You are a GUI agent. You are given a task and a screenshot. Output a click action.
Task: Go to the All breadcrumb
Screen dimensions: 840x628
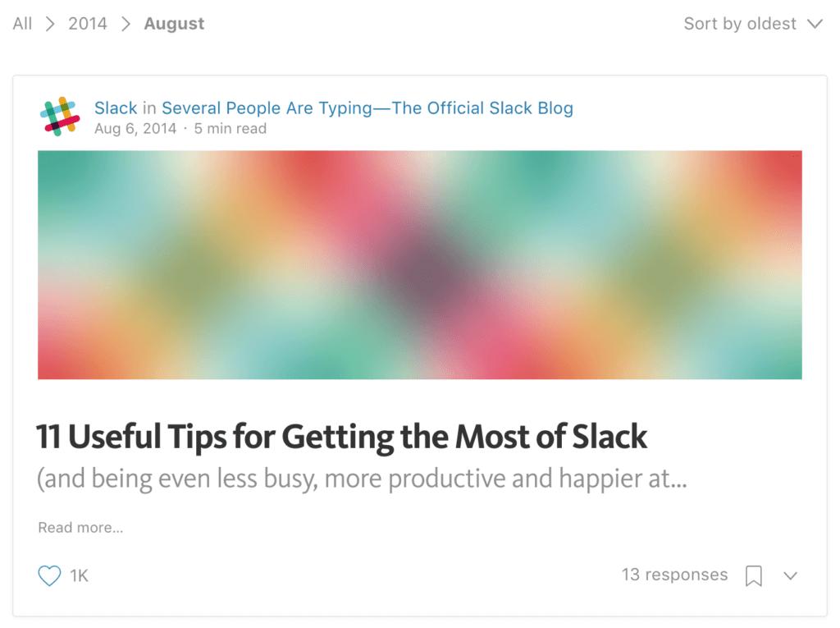tap(22, 24)
